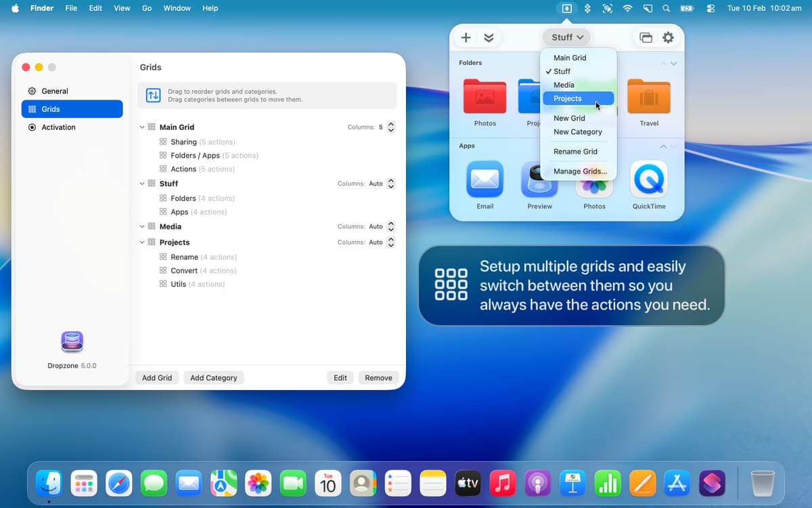The height and width of the screenshot is (508, 812).
Task: Switch to the Activation settings pane
Action: [58, 127]
